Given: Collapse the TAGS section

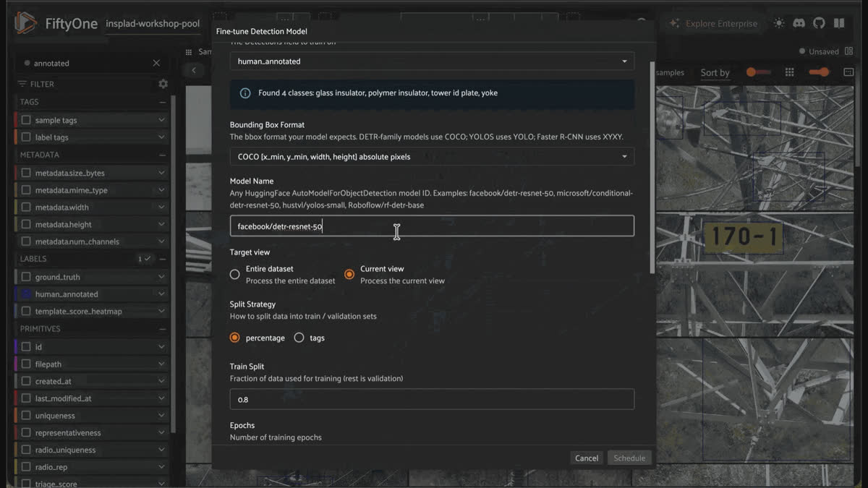Looking at the screenshot, I should point(163,102).
